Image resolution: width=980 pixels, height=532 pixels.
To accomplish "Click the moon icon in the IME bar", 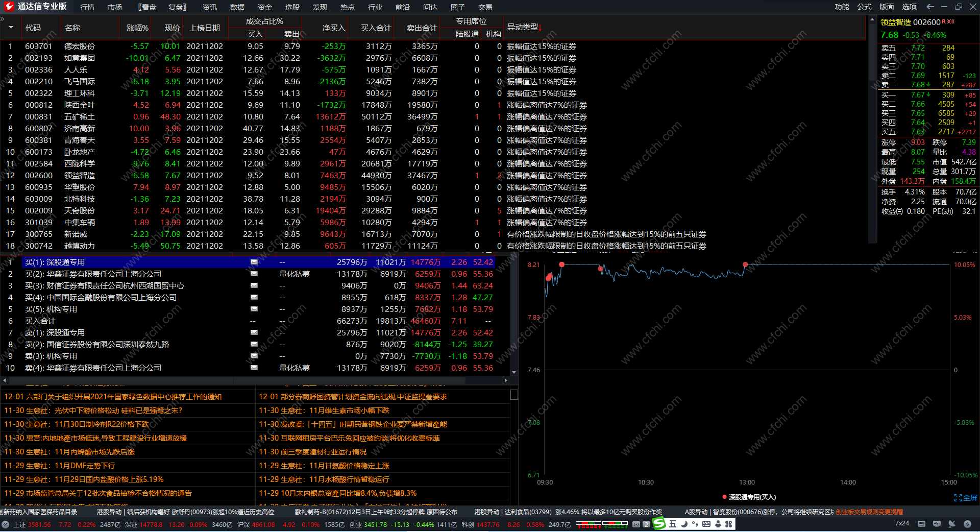I will pyautogui.click(x=684, y=524).
